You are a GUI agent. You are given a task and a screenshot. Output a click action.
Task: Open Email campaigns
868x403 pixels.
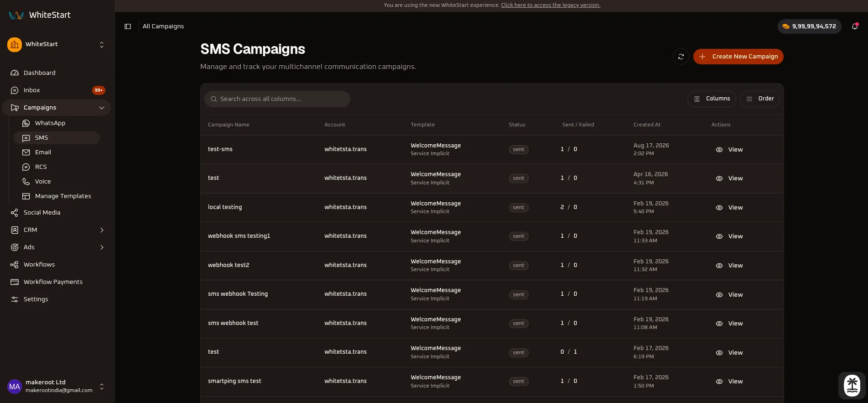57,152
